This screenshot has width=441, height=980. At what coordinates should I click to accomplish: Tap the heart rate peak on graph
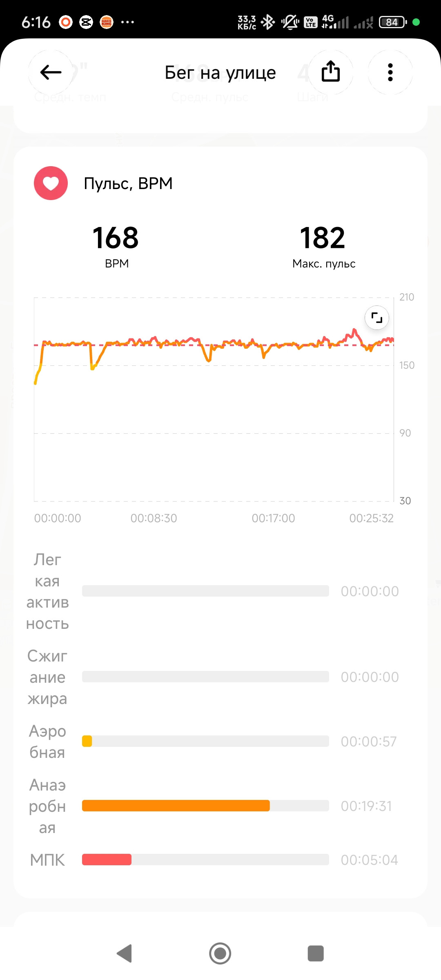point(354,330)
